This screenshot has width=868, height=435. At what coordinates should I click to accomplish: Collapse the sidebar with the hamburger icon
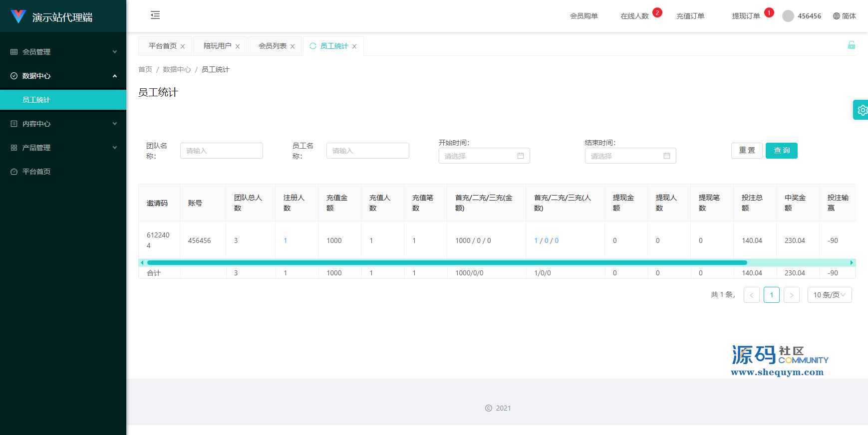(155, 15)
